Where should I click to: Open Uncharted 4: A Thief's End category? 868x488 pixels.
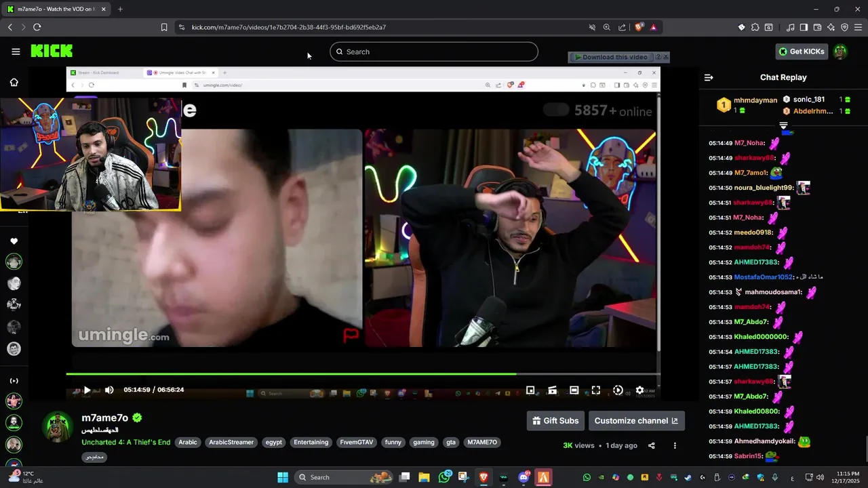point(125,443)
